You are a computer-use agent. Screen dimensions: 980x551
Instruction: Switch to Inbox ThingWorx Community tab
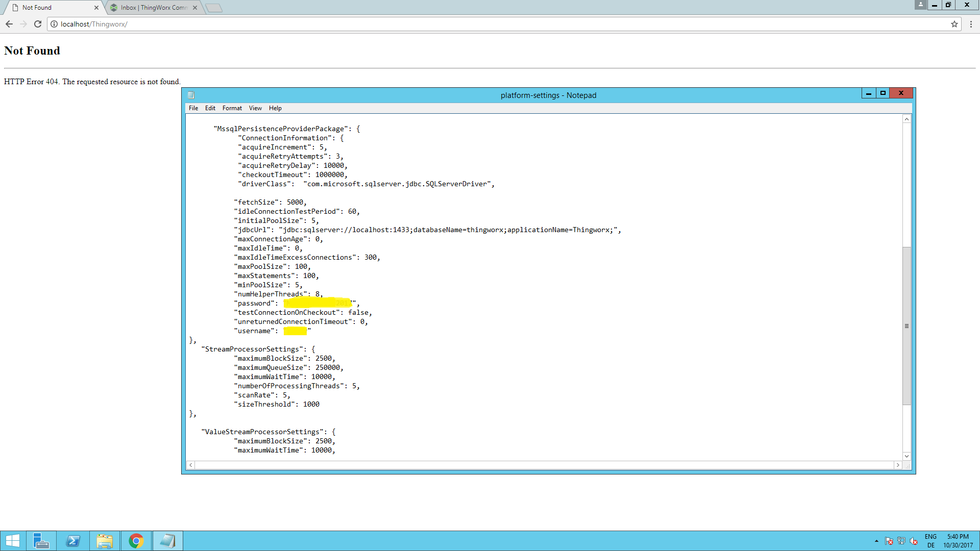(153, 8)
